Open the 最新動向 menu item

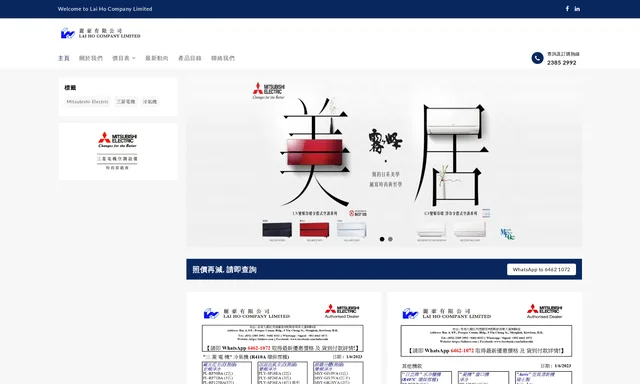(x=157, y=58)
